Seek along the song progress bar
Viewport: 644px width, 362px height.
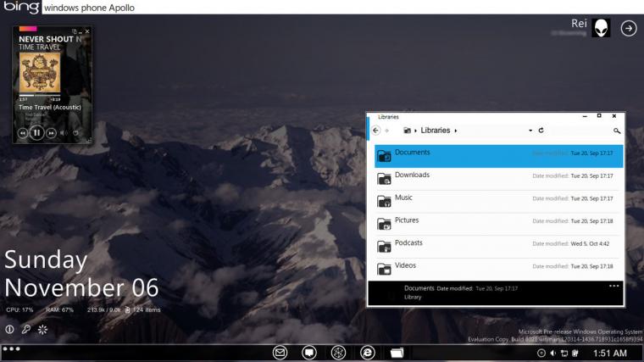point(40,95)
